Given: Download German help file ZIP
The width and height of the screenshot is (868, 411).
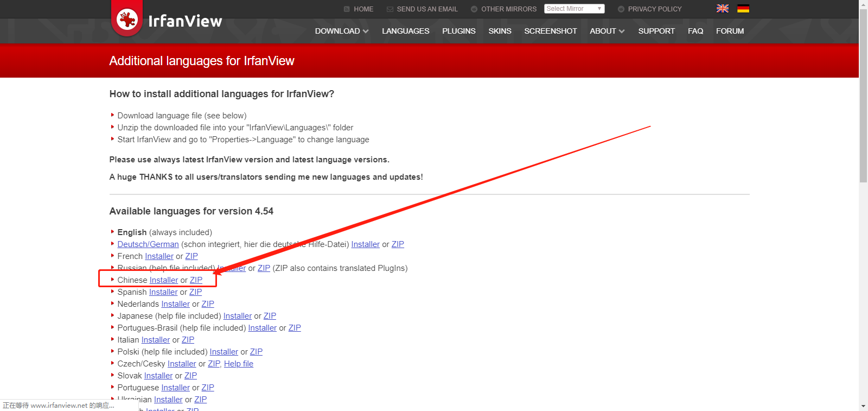Looking at the screenshot, I should (398, 244).
